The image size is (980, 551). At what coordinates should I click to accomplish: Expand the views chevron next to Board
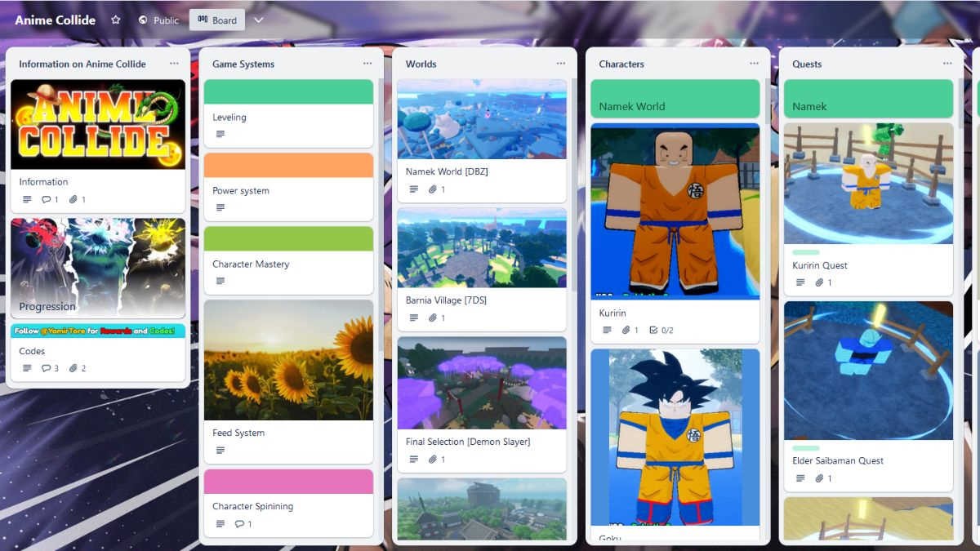[259, 20]
